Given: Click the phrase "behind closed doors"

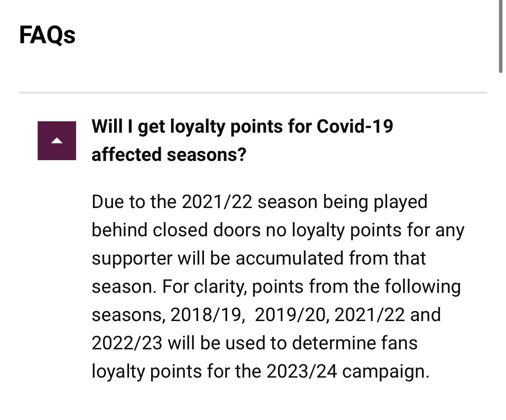Looking at the screenshot, I should click(176, 230).
